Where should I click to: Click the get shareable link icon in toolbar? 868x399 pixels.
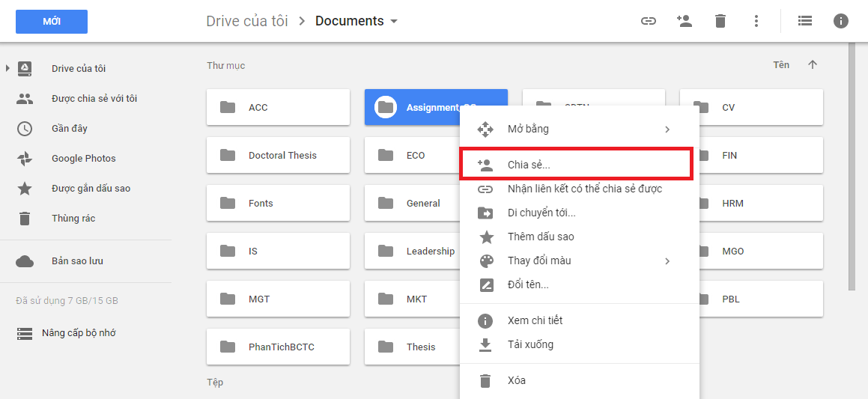pos(649,21)
